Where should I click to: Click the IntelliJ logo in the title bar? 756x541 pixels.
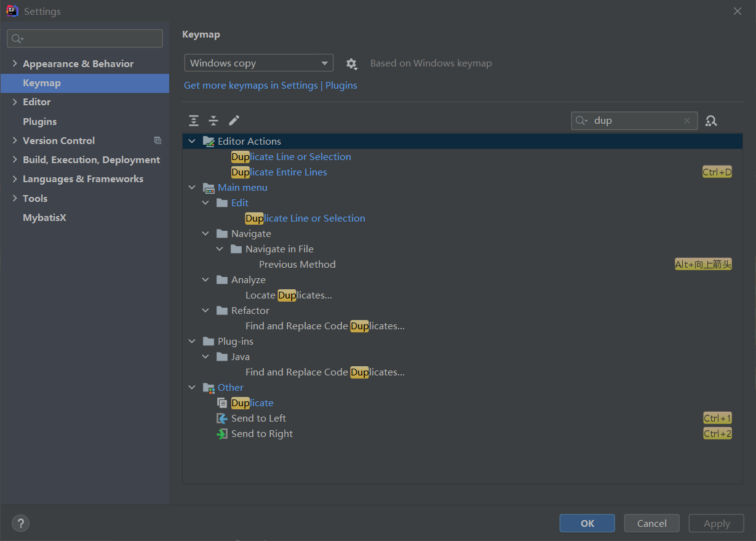pos(12,11)
